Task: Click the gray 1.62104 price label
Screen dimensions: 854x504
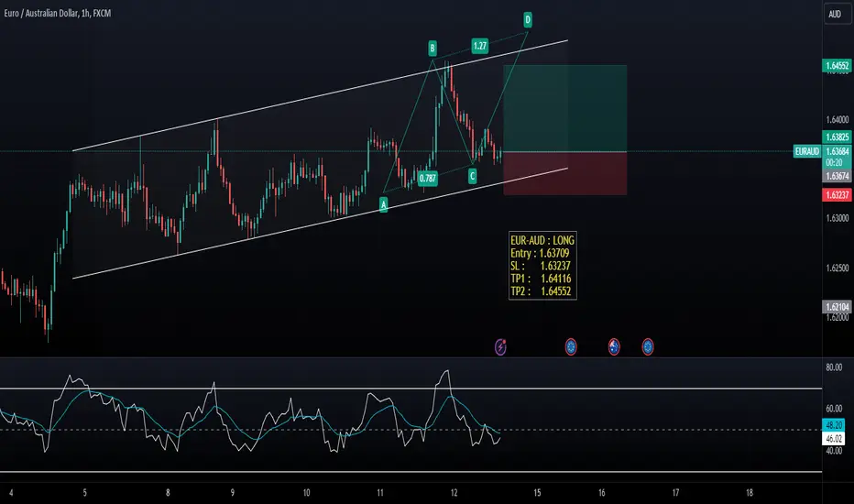Action: tap(837, 307)
